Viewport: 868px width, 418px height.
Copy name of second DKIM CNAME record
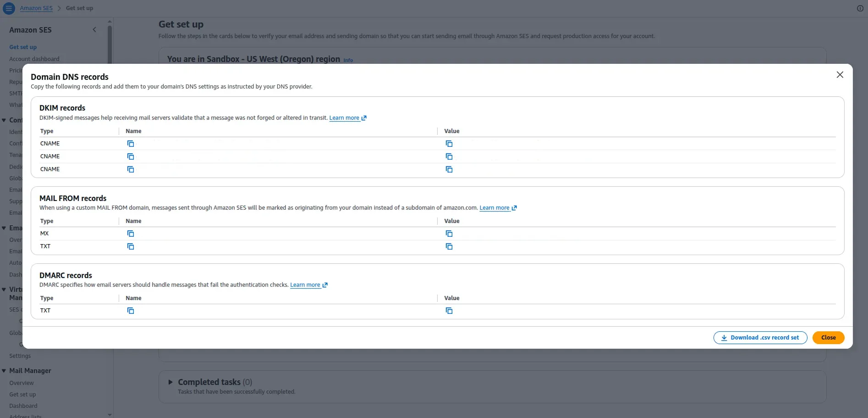[131, 156]
